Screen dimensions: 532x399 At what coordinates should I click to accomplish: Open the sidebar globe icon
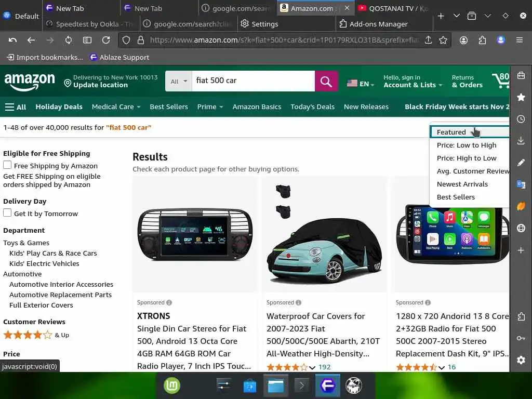[521, 228]
